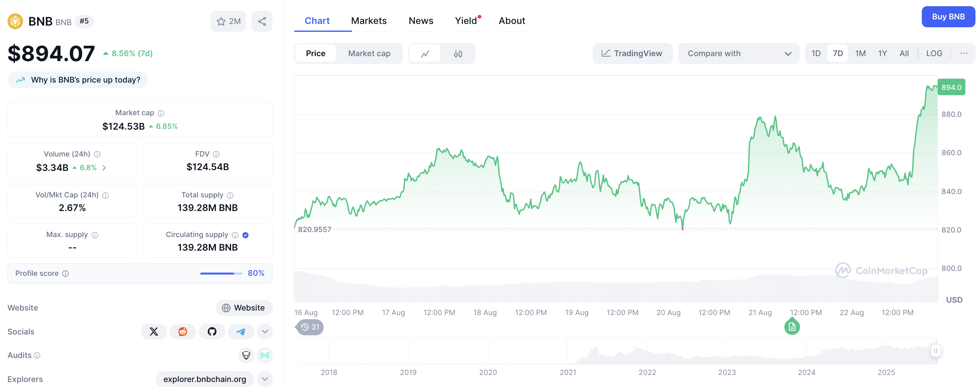Open the Reddit social icon

(183, 332)
